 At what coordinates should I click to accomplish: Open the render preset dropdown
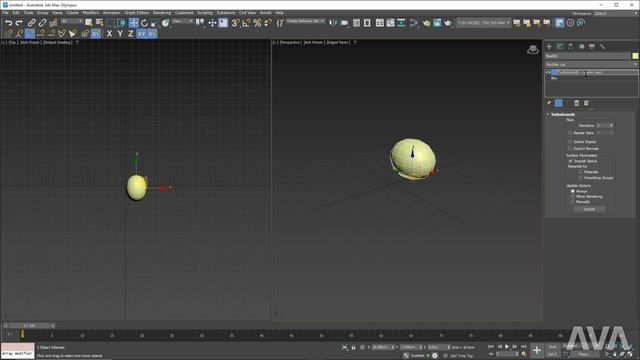483,22
